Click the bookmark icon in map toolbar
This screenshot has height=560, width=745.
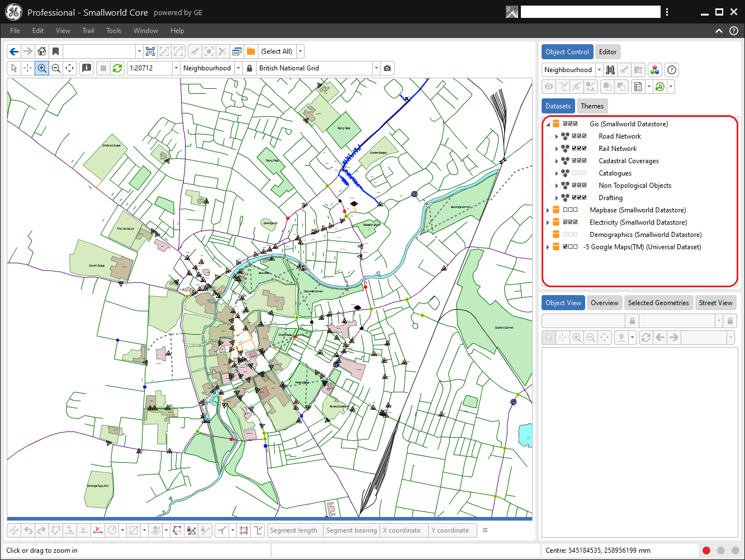55,51
